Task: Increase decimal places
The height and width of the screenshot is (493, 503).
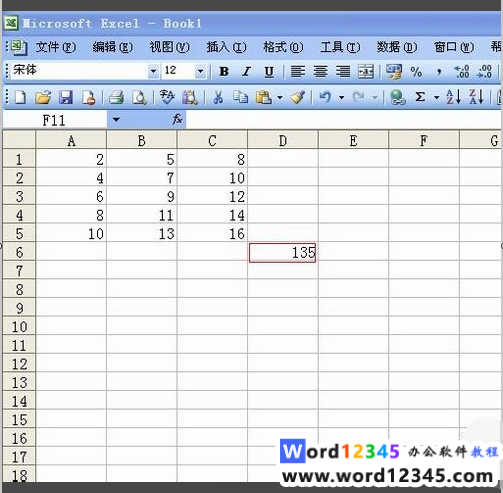Action: pyautogui.click(x=462, y=72)
